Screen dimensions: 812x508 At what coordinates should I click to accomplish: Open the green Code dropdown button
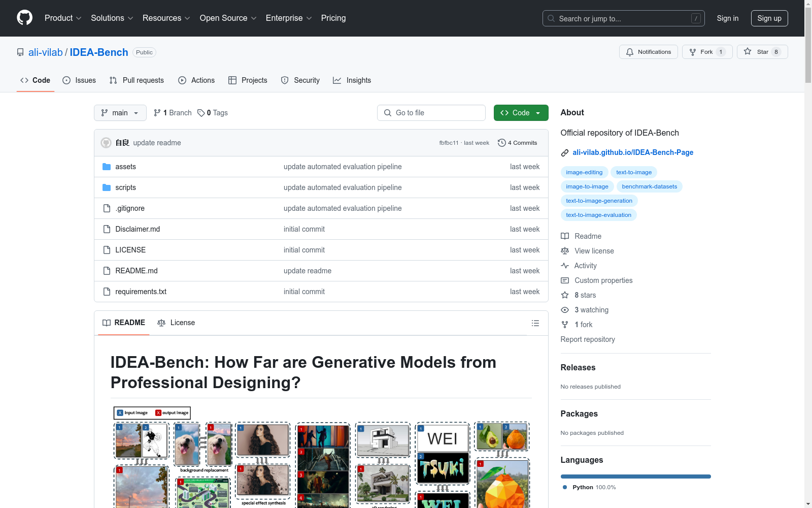[x=521, y=113]
